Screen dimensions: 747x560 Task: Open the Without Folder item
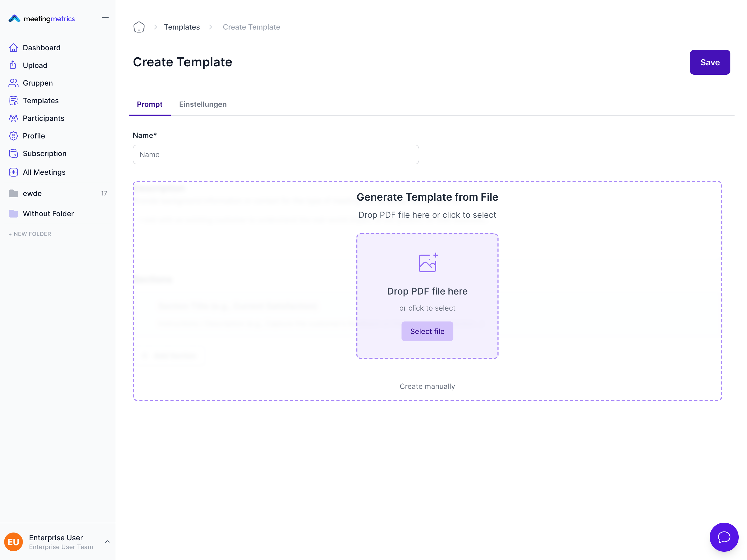pyautogui.click(x=48, y=214)
